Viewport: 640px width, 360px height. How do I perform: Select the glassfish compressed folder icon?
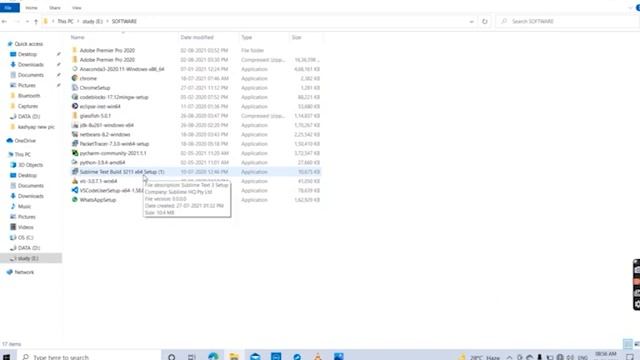(x=74, y=116)
